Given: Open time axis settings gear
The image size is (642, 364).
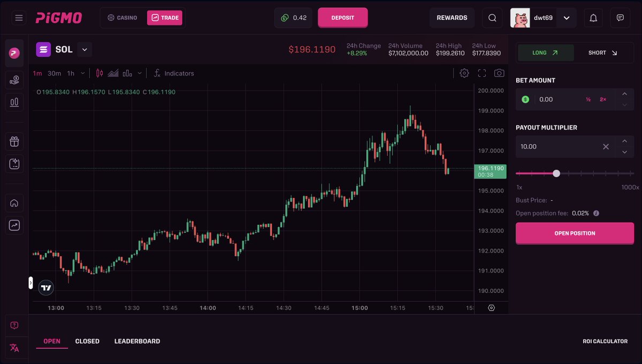Looking at the screenshot, I should [492, 308].
